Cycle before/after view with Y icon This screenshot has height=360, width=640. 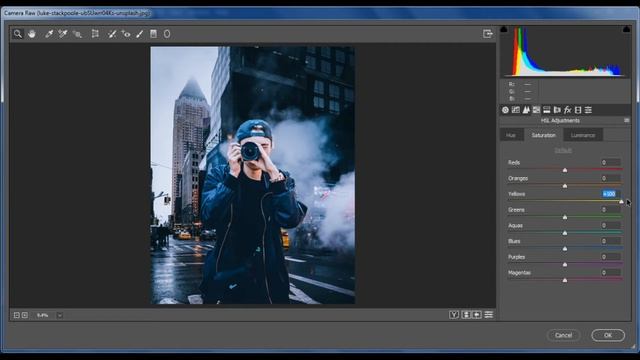[454, 315]
